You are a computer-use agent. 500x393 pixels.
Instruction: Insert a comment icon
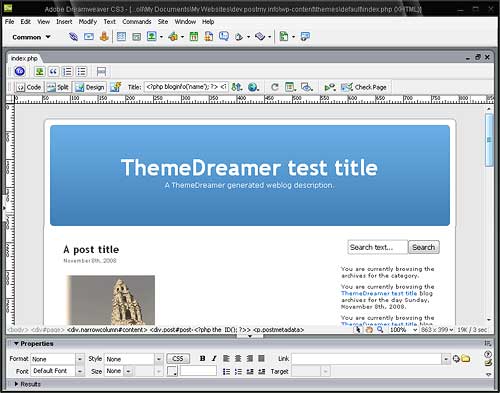tap(224, 36)
